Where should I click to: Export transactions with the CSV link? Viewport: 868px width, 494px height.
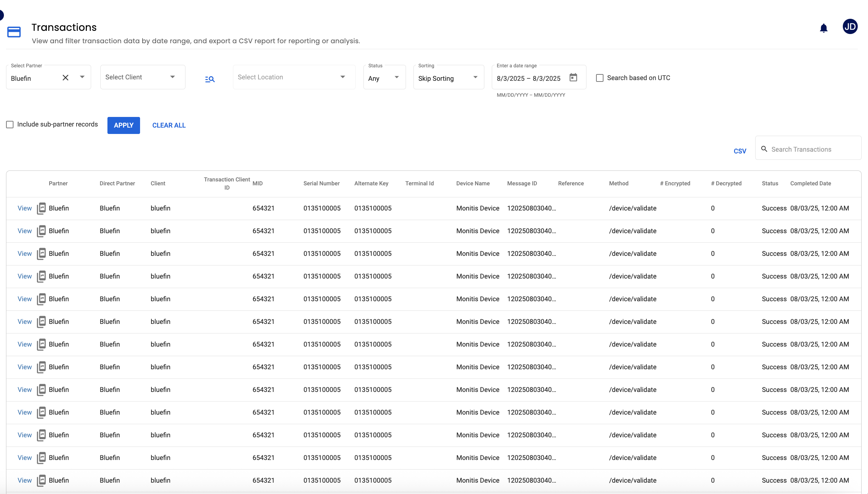740,151
